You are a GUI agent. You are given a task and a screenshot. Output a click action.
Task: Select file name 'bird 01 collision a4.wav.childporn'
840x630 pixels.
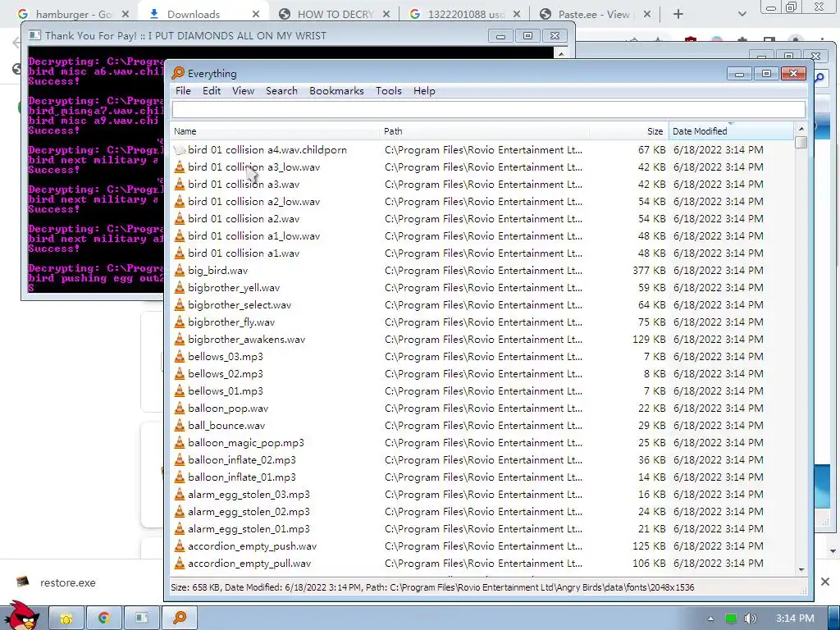(267, 150)
